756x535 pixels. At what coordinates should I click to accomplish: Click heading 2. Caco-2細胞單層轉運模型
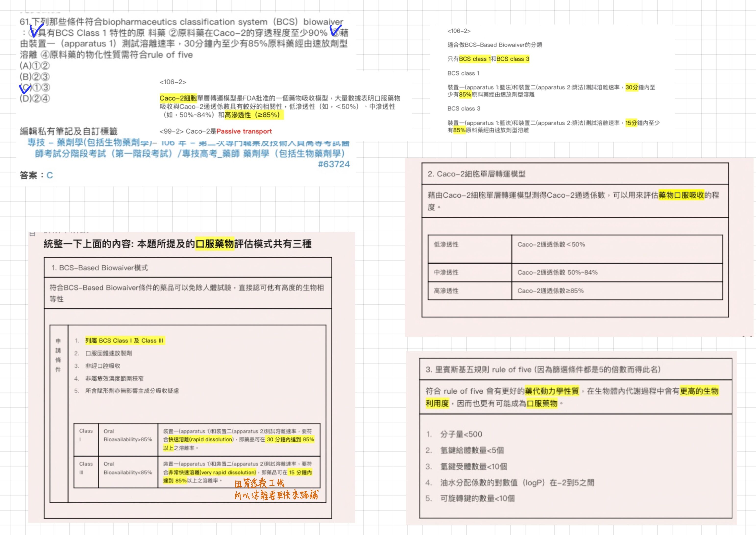tap(476, 174)
